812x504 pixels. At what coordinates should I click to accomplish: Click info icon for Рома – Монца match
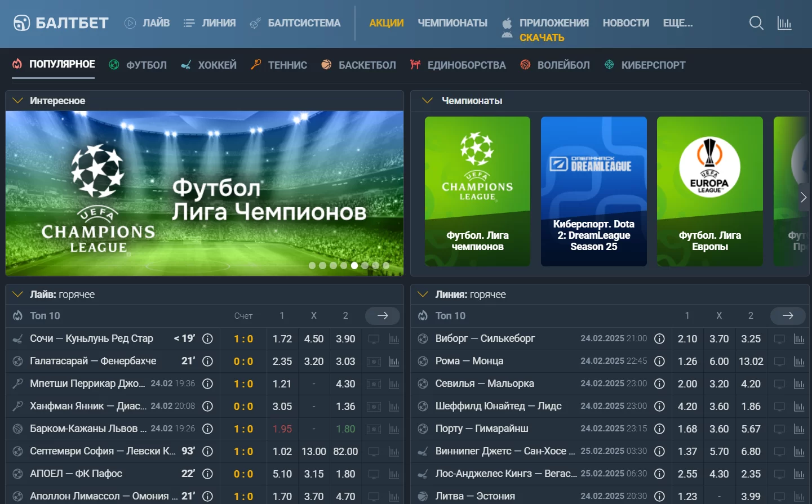pyautogui.click(x=659, y=361)
